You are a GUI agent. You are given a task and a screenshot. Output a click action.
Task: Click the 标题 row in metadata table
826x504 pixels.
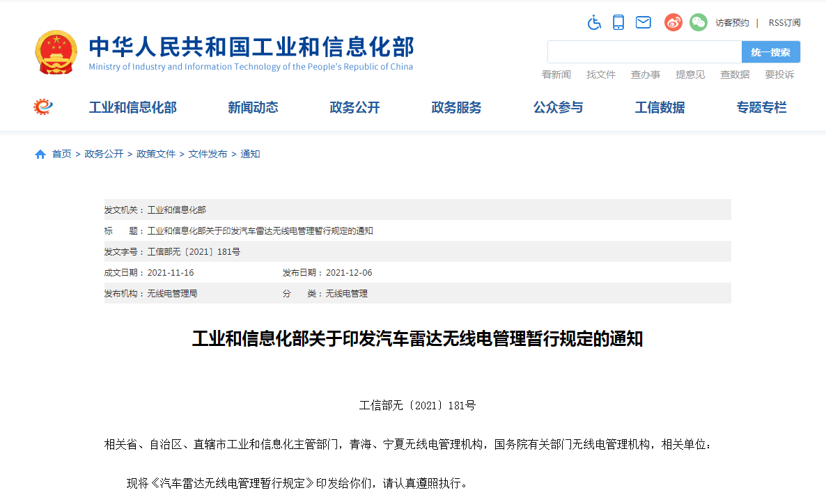click(x=418, y=230)
